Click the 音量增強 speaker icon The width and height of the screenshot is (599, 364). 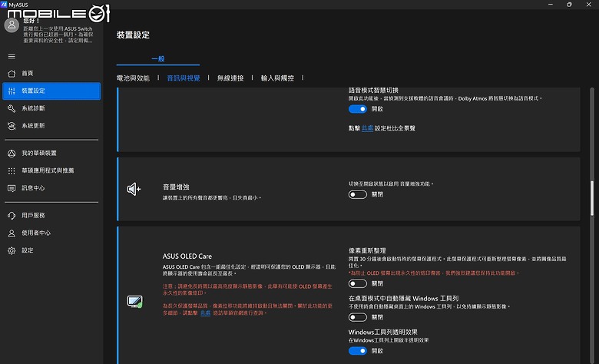134,189
